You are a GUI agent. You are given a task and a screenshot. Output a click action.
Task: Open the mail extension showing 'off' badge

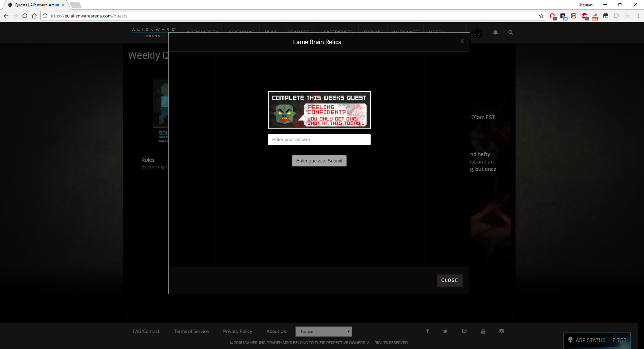pos(563,16)
